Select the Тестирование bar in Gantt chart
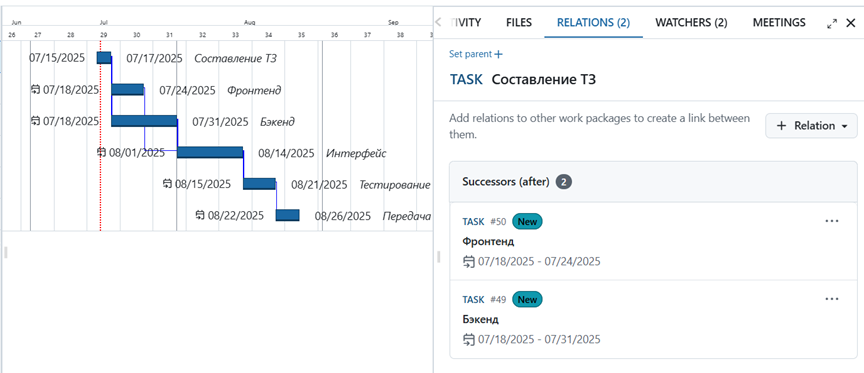 260,183
